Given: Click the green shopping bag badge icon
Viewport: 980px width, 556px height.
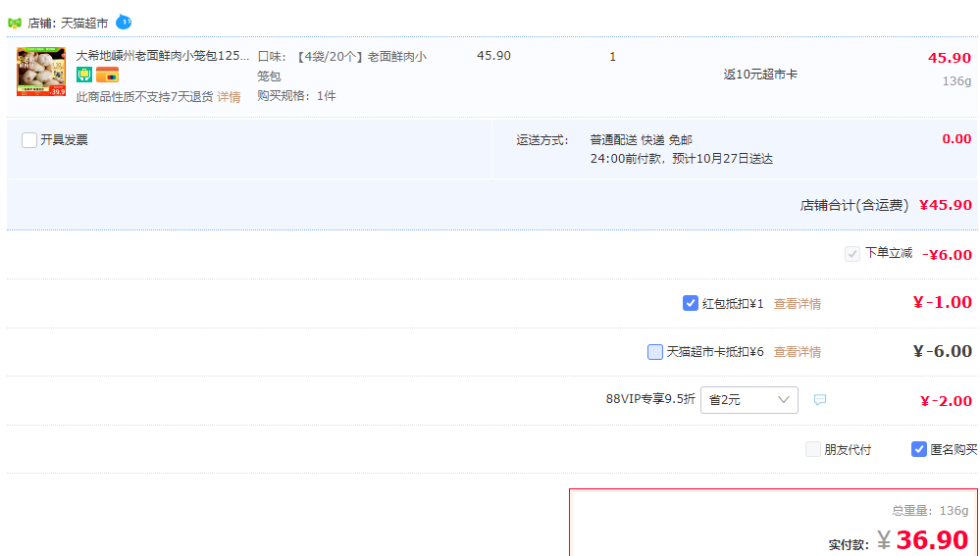Looking at the screenshot, I should coord(84,75).
